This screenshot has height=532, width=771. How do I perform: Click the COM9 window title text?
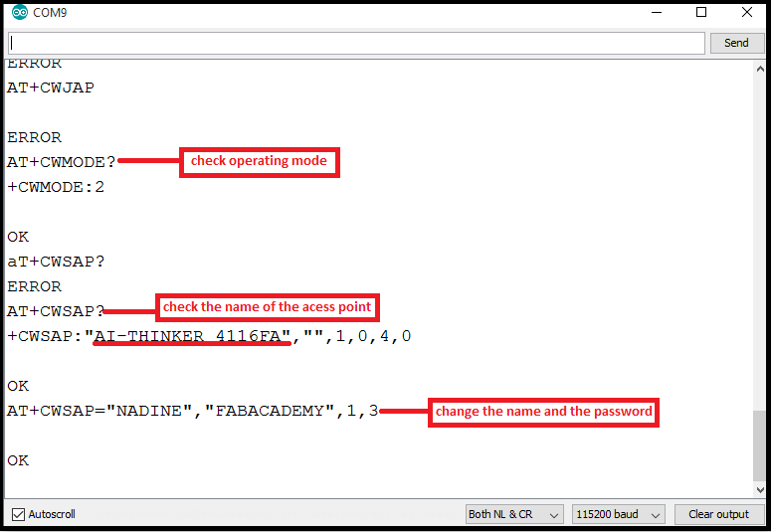pyautogui.click(x=50, y=13)
